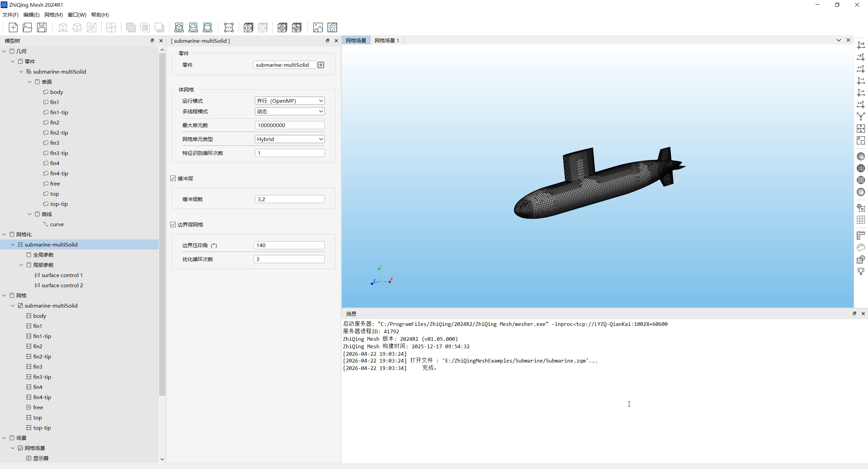
Task: Click the cylinder primitive toolbar icon
Action: pyautogui.click(x=208, y=27)
